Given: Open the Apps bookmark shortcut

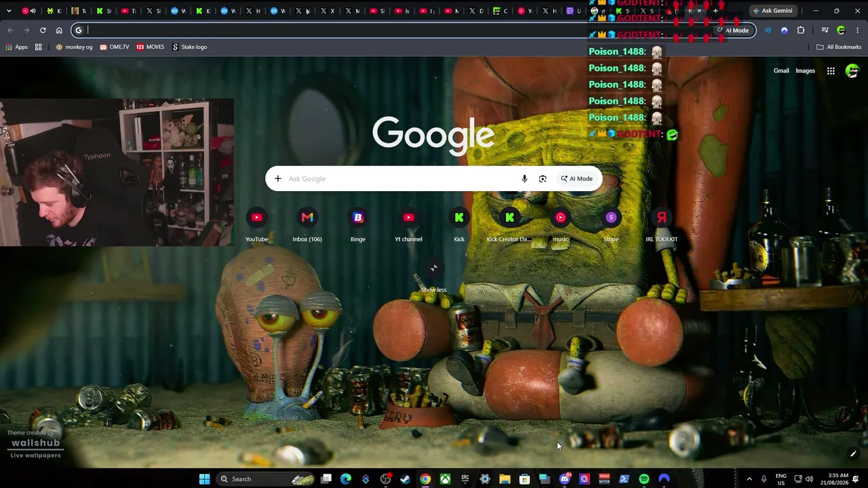Looking at the screenshot, I should (x=16, y=47).
